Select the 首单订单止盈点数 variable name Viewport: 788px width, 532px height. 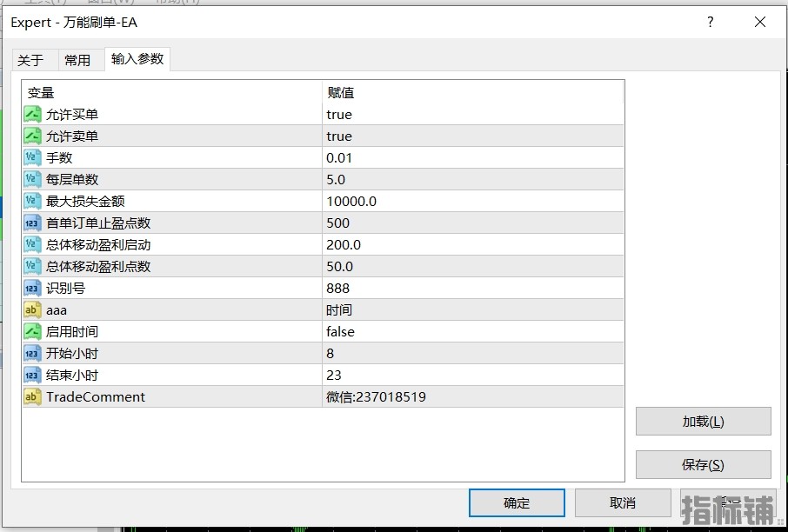coord(98,223)
